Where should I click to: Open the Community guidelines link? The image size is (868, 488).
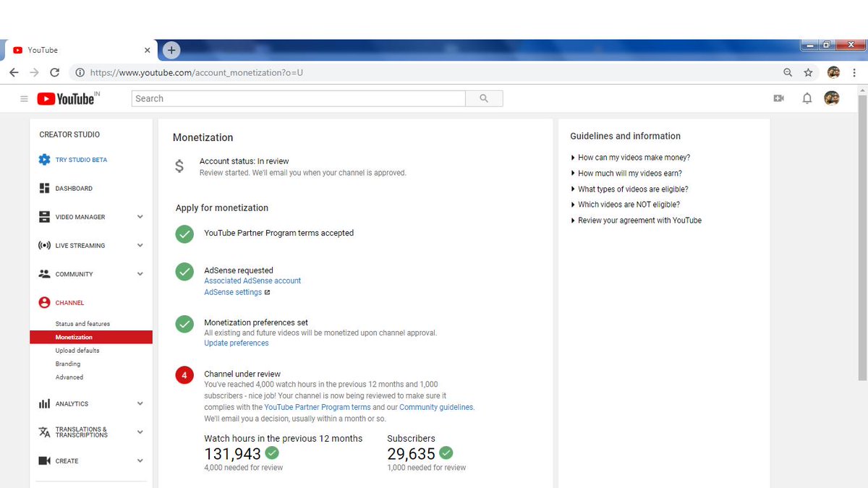coord(436,408)
